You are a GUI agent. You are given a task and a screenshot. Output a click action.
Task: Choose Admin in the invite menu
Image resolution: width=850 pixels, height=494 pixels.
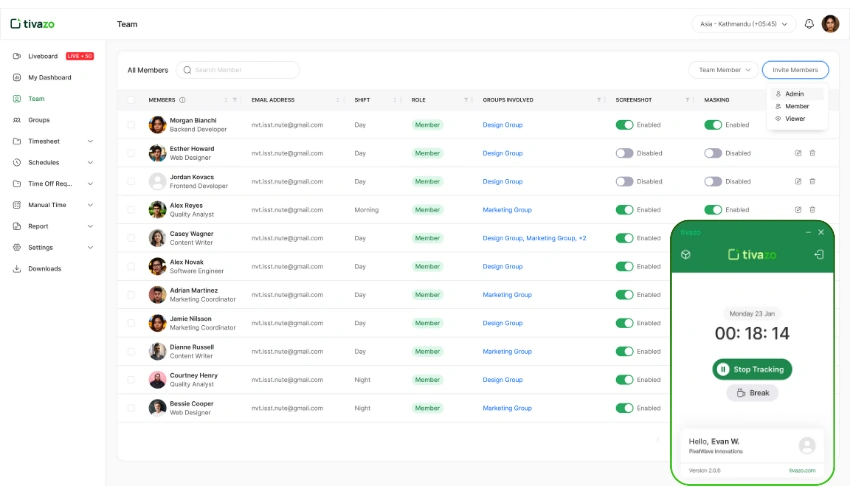794,94
